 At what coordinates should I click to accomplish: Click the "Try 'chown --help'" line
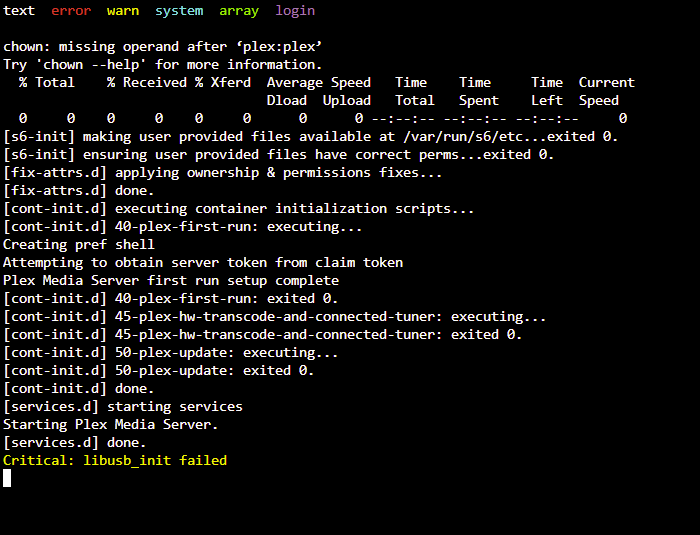pyautogui.click(x=162, y=64)
